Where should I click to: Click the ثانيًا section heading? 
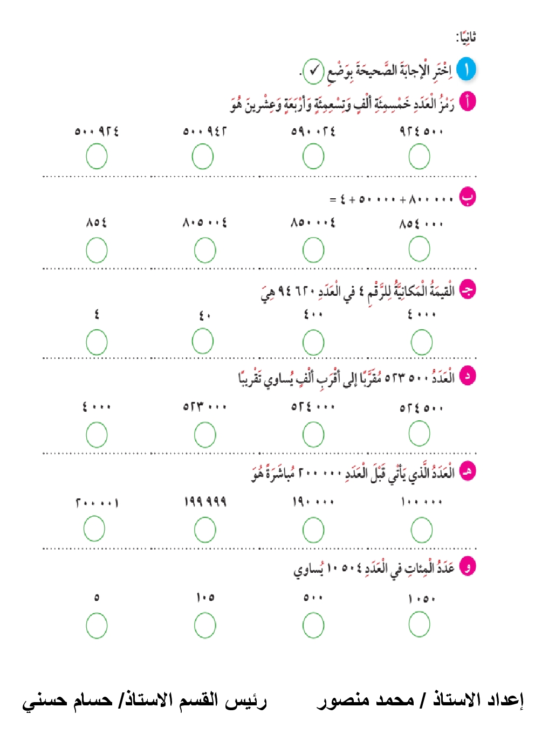pyautogui.click(x=466, y=37)
